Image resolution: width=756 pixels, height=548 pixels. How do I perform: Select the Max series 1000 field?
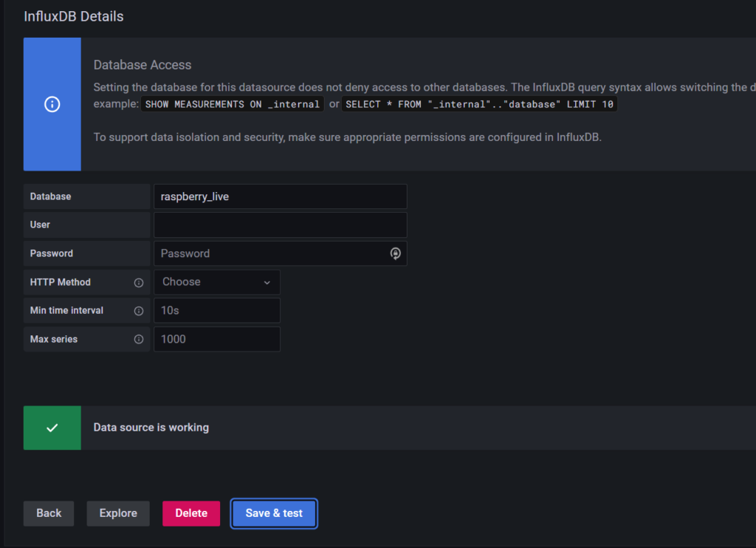coord(216,340)
